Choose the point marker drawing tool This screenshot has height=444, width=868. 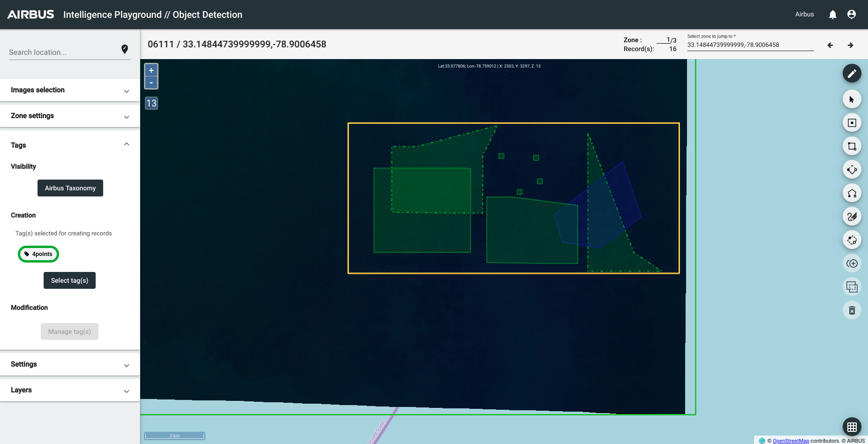[x=852, y=123]
